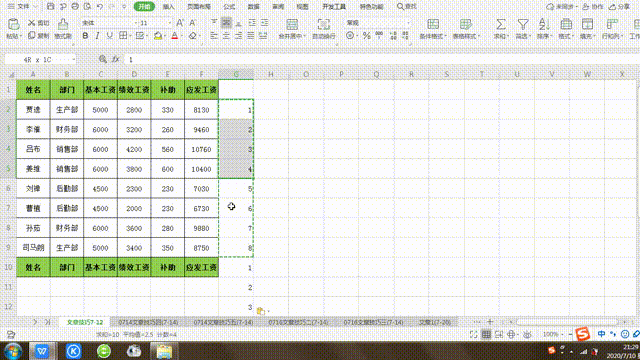Switch to normal grid view icon
Screen dimensions: 640x360
pyautogui.click(x=486, y=335)
